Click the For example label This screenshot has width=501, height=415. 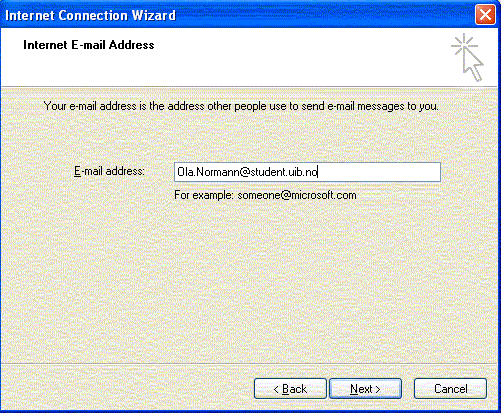pyautogui.click(x=204, y=195)
